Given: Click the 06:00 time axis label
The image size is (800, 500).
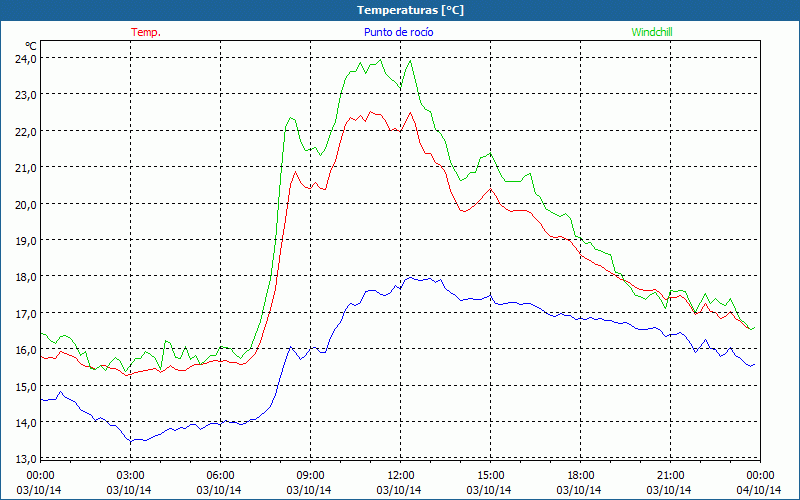Looking at the screenshot, I should pyautogui.click(x=220, y=476).
